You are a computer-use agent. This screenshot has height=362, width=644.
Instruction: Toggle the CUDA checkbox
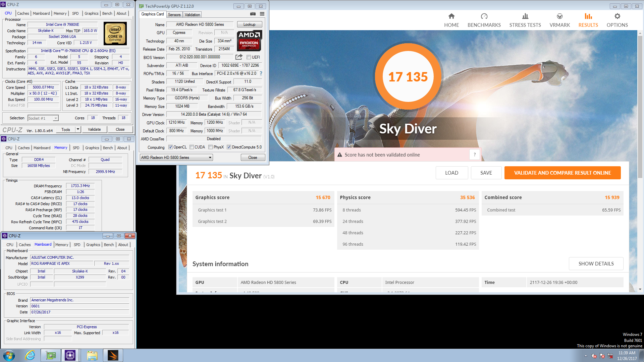point(192,147)
